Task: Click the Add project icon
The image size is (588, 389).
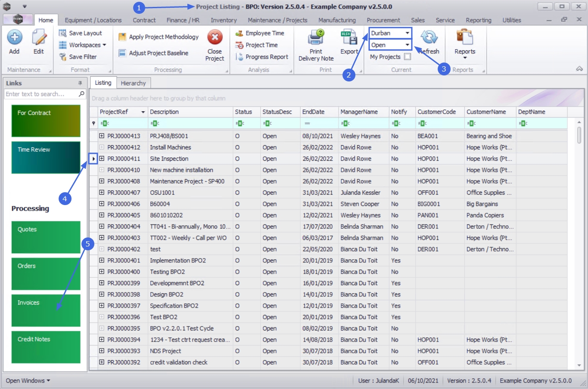Action: 14,38
